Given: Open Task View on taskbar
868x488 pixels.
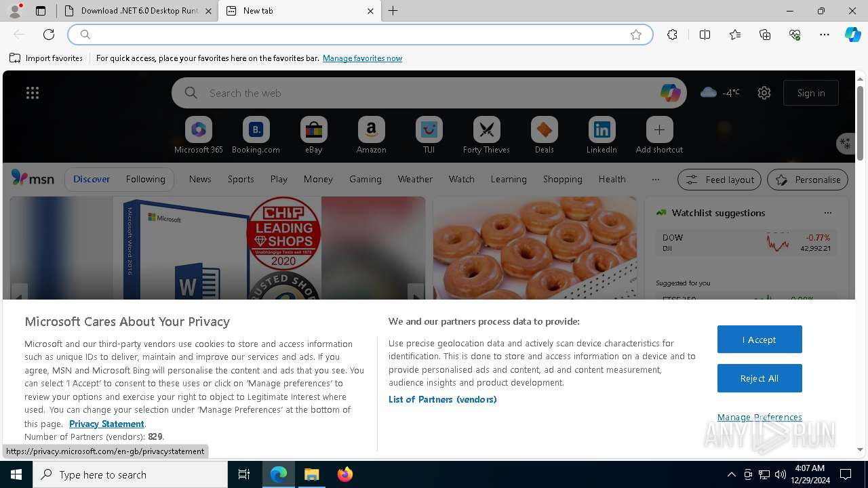Looking at the screenshot, I should (245, 474).
